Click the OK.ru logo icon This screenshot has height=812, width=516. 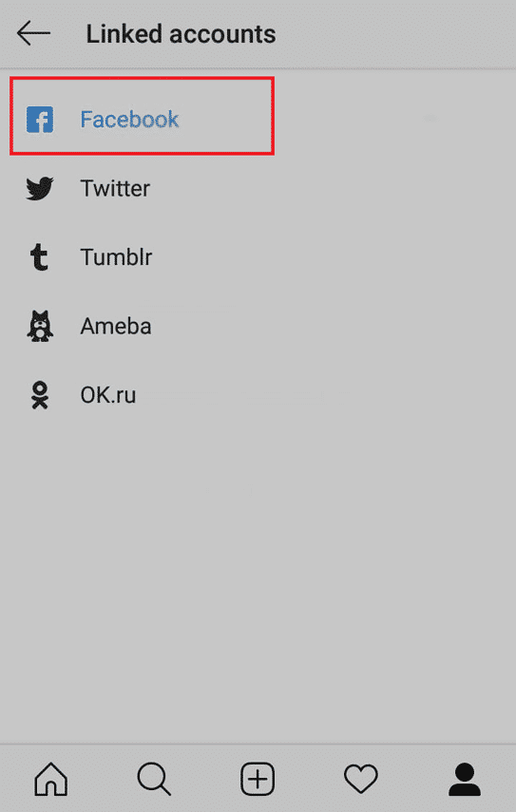40,395
